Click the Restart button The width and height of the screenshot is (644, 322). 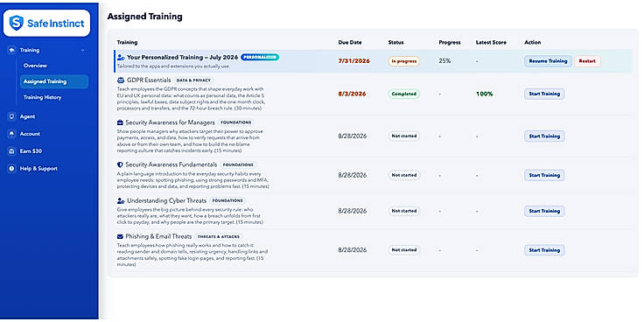pyautogui.click(x=587, y=61)
